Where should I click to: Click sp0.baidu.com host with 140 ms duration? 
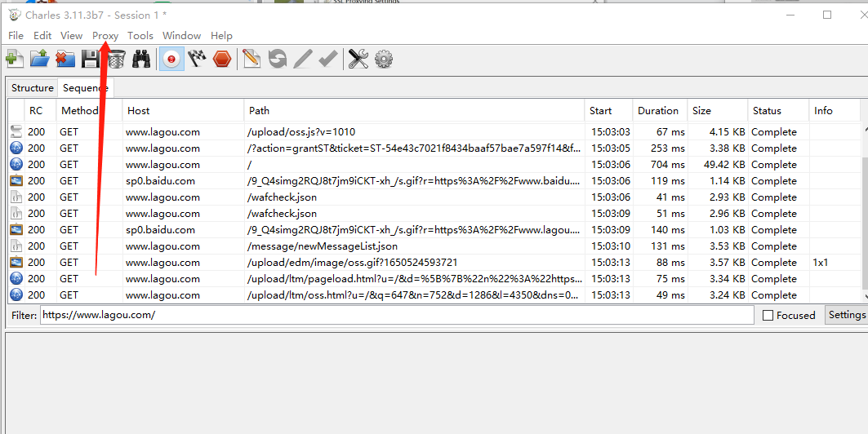coord(160,230)
